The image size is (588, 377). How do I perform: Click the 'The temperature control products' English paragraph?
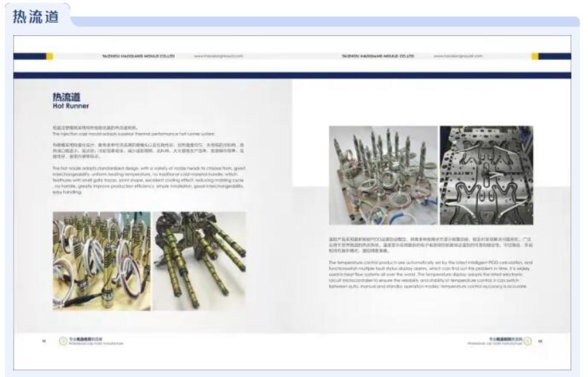click(428, 274)
